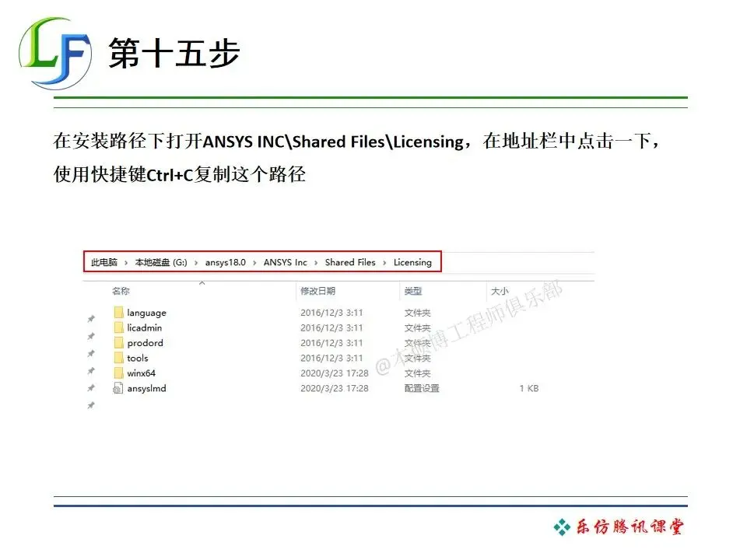Screen dimensions: 747x560
Task: Expand chevron after ANSYS Inc breadcrumb
Action: (316, 263)
